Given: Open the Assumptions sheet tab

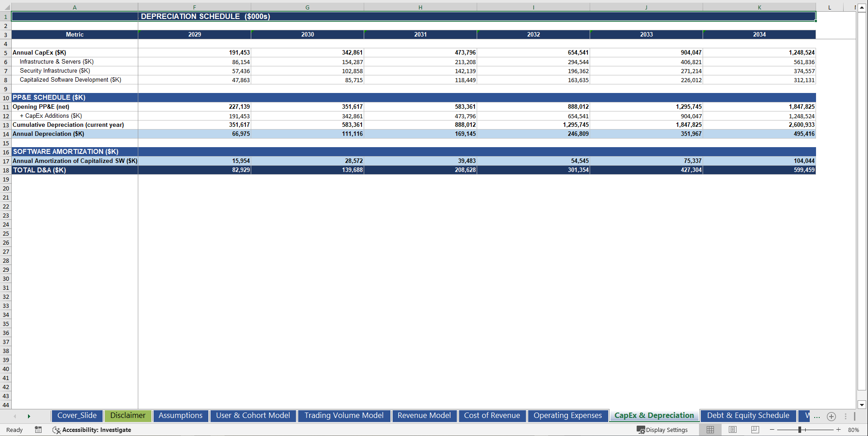Looking at the screenshot, I should coord(180,416).
